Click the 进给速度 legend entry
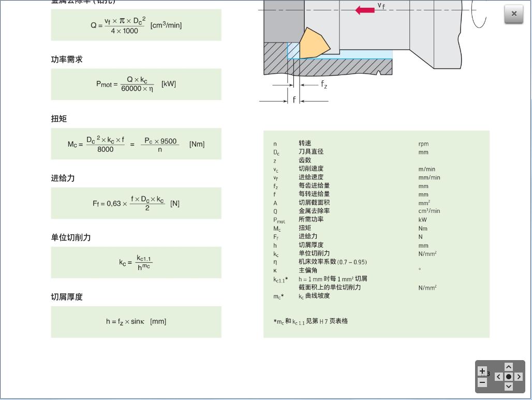This screenshot has height=400, width=532. click(x=311, y=177)
